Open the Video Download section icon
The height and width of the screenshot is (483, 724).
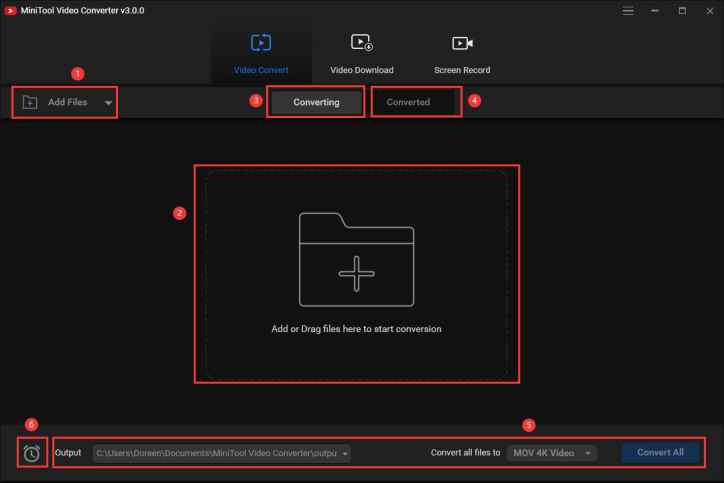click(x=361, y=43)
